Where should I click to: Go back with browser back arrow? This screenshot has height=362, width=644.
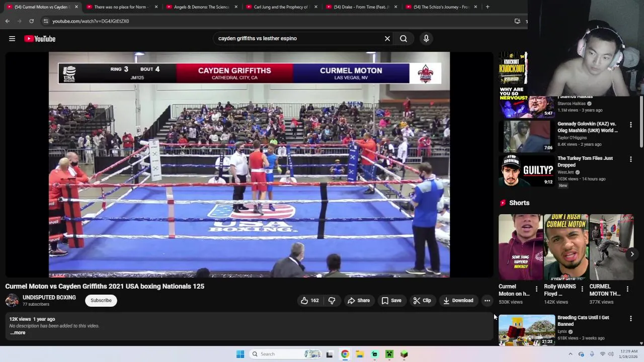click(7, 21)
